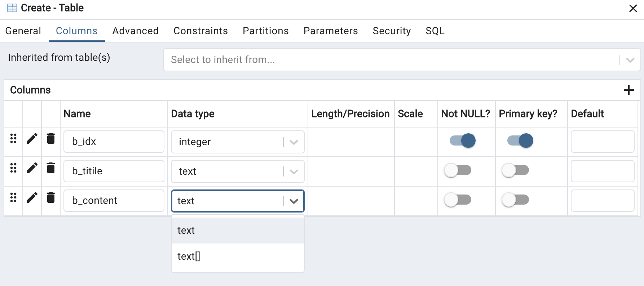Viewport: 644px width, 286px height.
Task: Enable Not NULL for b_content column
Action: pyautogui.click(x=458, y=200)
